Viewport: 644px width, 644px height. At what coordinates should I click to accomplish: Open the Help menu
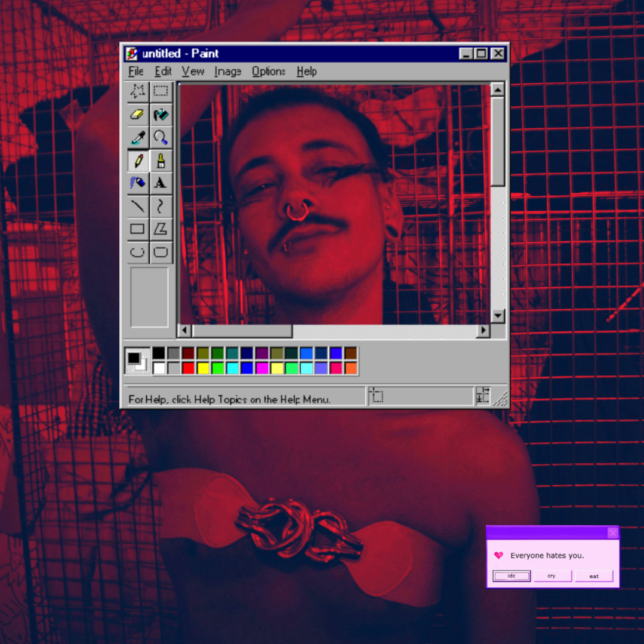pyautogui.click(x=307, y=72)
